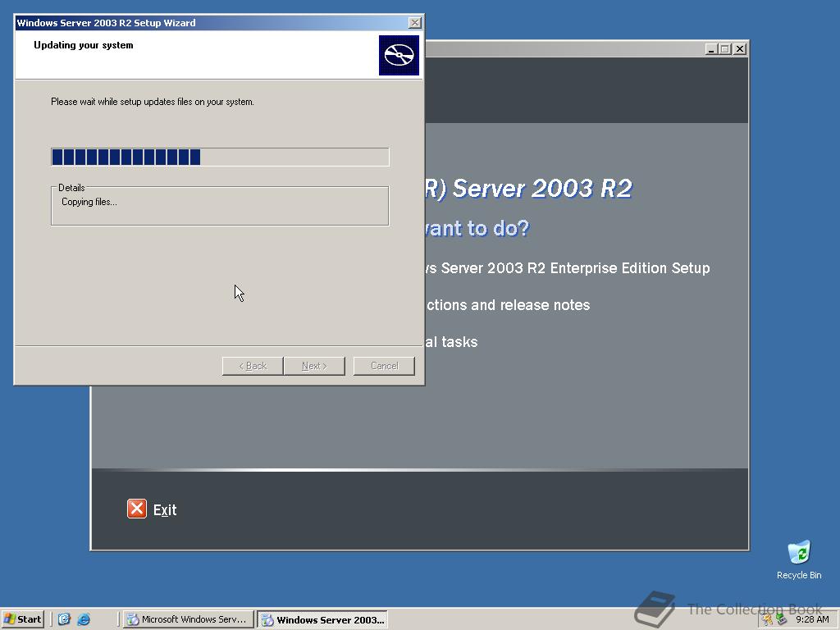This screenshot has height=630, width=840.
Task: Open the additional tasks link
Action: point(451,342)
